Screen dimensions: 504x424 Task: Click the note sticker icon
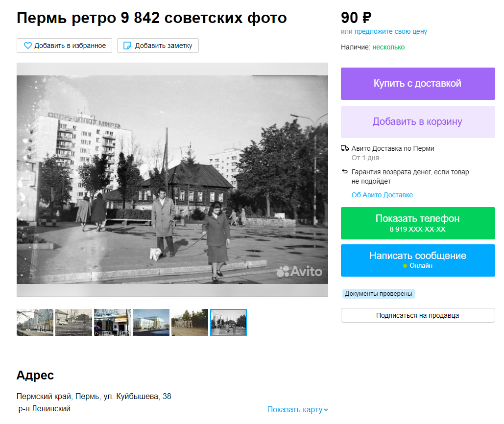tap(127, 46)
